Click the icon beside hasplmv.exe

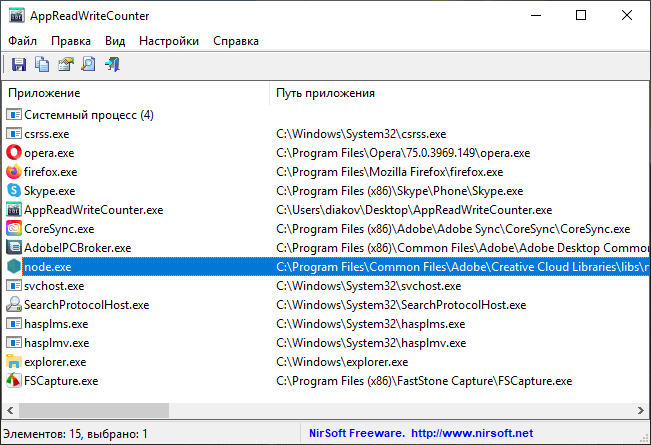tap(14, 343)
